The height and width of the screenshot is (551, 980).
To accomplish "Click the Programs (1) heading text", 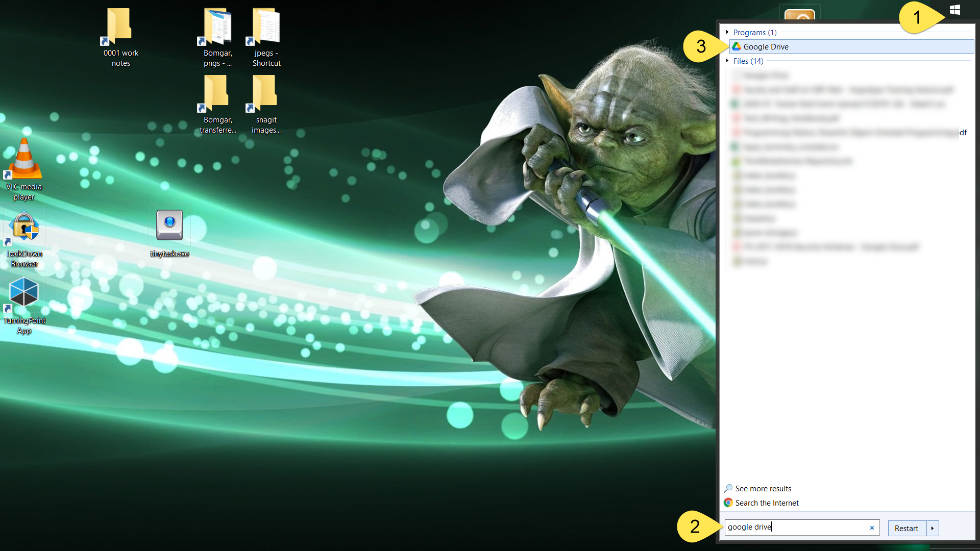I will 755,32.
